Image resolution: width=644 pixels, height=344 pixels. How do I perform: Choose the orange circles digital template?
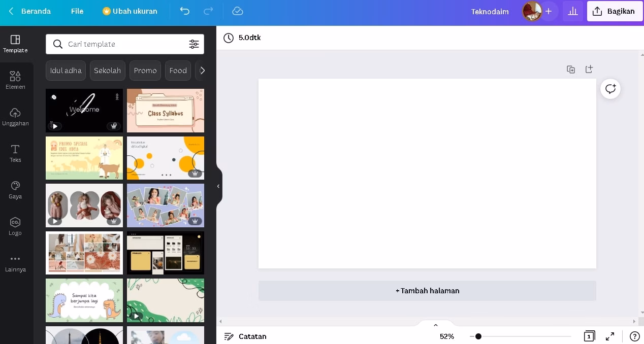[166, 158]
